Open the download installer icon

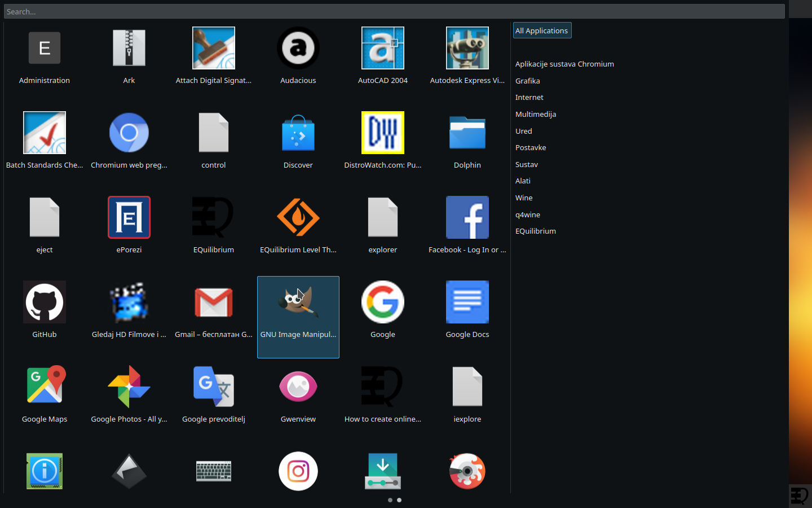(x=383, y=471)
